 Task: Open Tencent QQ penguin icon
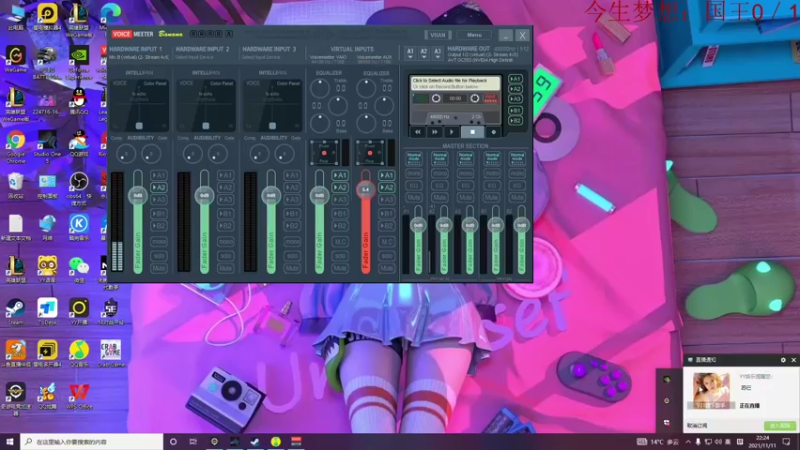[x=79, y=101]
